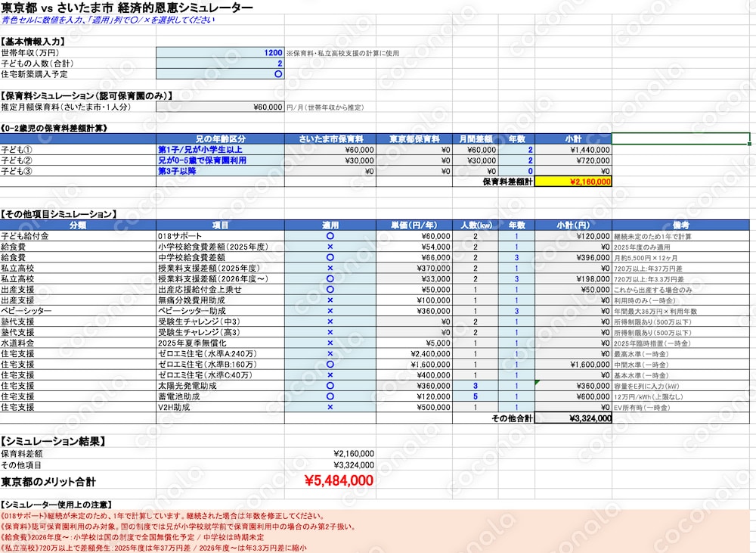756x553 pixels.
Task: Toggle the 住宅新築購入予定 ○ cell
Action: click(x=220, y=74)
